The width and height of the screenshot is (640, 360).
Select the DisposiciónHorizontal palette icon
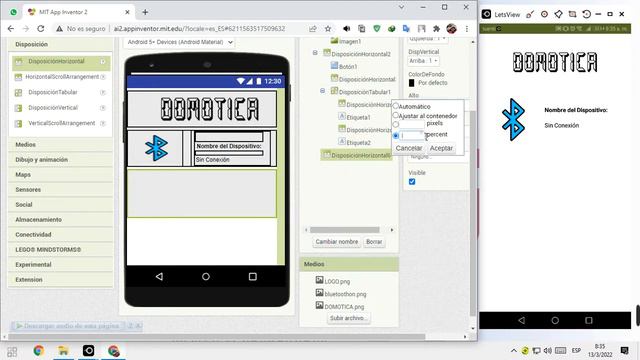coord(18,62)
